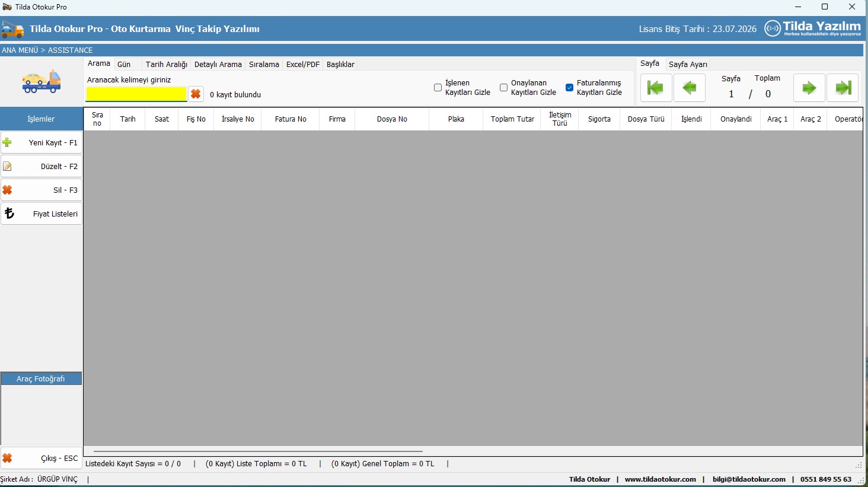Open Fiyat Listeleri
The height and width of the screenshot is (487, 868).
pyautogui.click(x=42, y=214)
